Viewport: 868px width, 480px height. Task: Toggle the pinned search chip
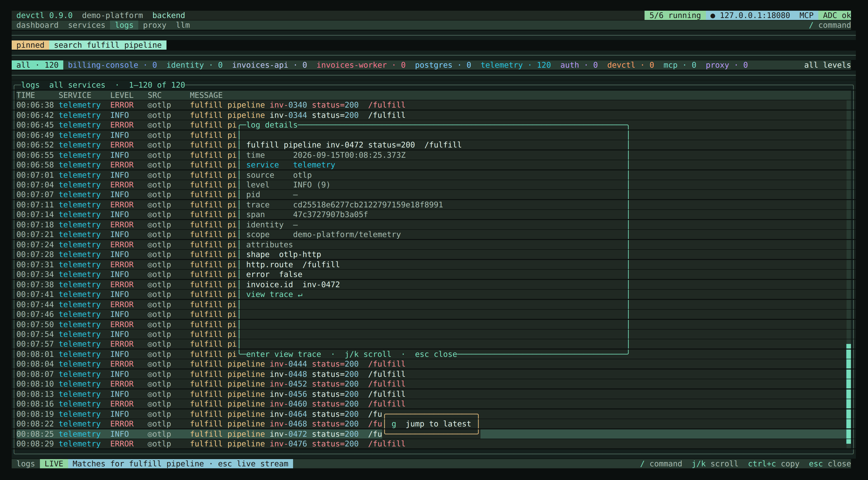tap(30, 45)
